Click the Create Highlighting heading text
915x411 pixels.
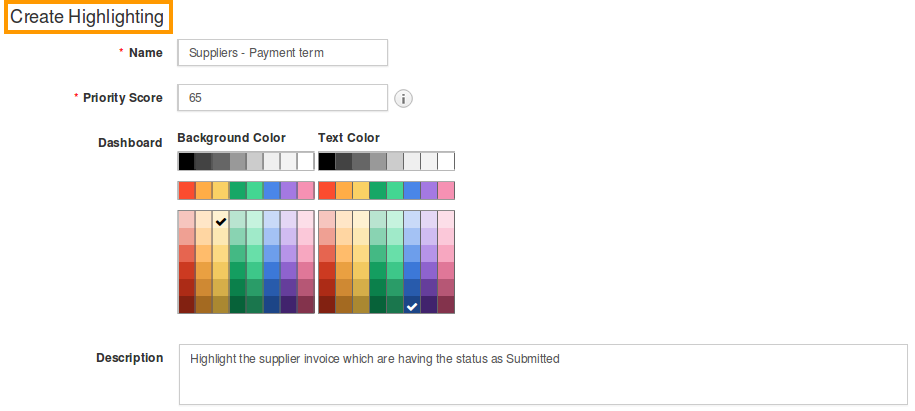coord(87,17)
